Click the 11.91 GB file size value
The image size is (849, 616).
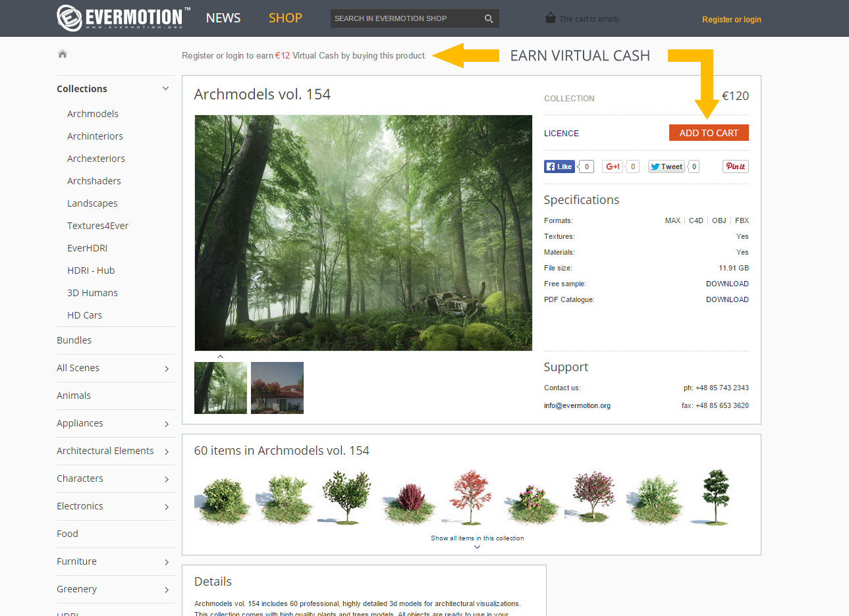coord(734,268)
